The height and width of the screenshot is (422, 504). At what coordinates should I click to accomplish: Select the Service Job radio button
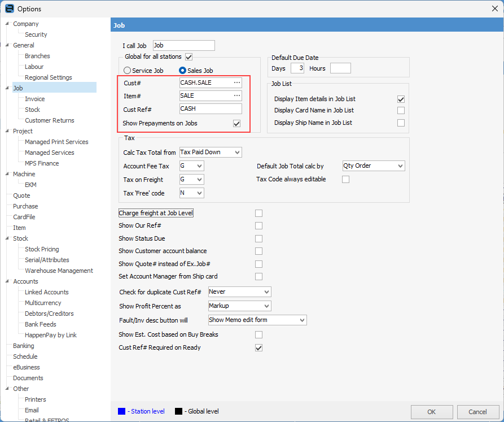pyautogui.click(x=127, y=71)
